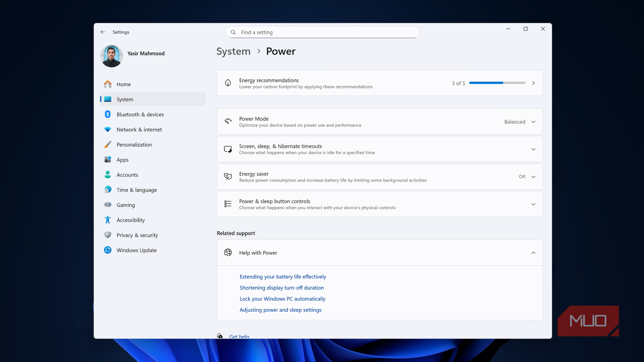Expand Screen, sleep, & hibernate timeouts
644x362 pixels.
click(380, 149)
